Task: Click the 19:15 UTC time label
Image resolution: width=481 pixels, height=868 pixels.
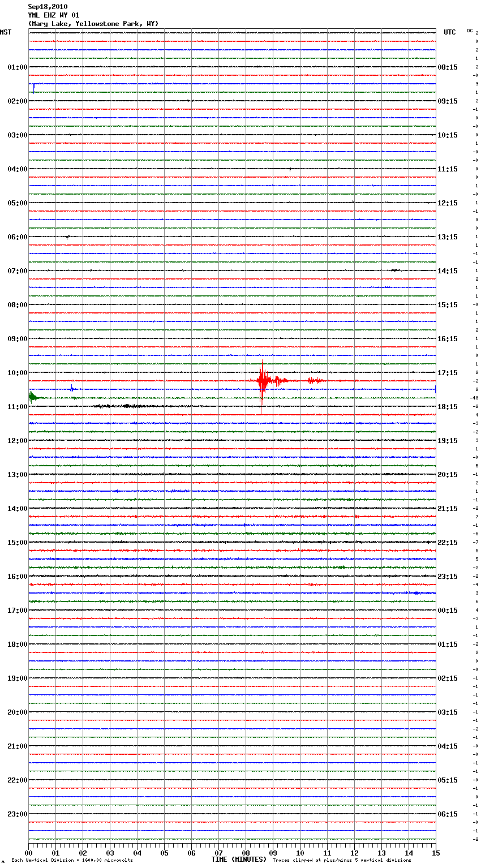Action: (448, 441)
